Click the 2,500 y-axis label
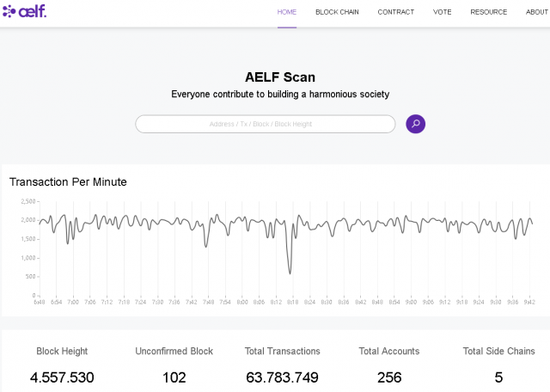The width and height of the screenshot is (550, 392). [28, 201]
